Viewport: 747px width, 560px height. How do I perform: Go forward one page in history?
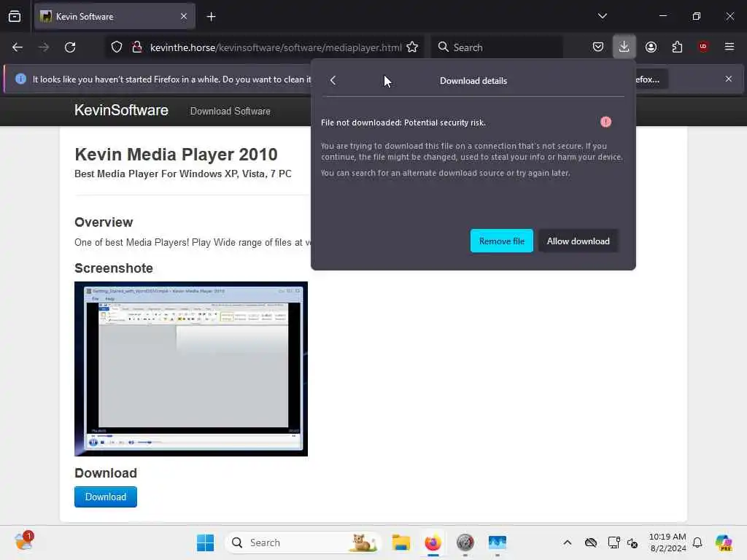pos(44,47)
